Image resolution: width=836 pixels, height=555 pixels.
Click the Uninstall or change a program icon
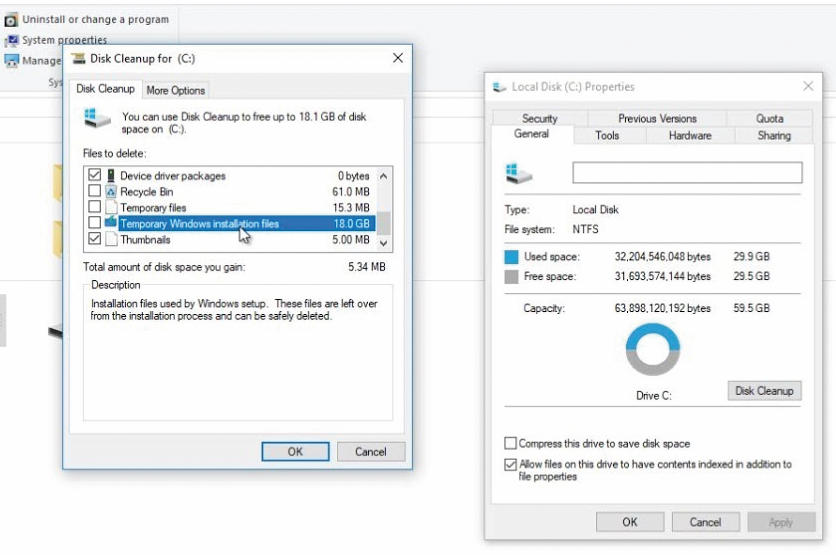click(x=11, y=20)
